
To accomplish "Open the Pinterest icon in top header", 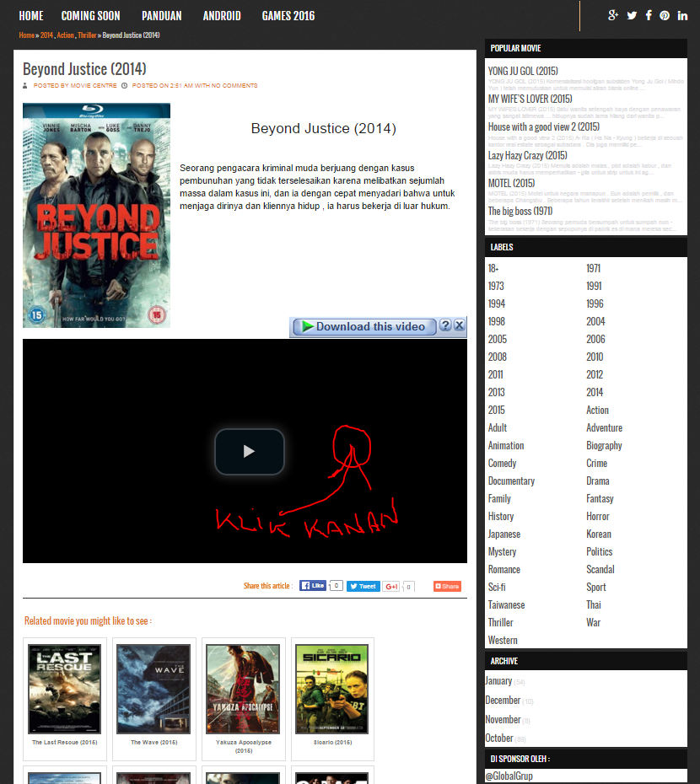I will (665, 15).
